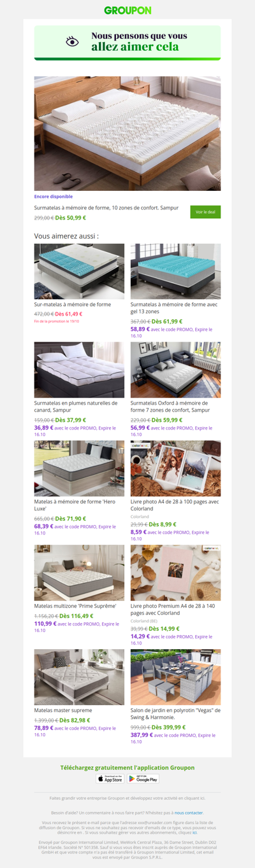Viewport: 255px width, 868px height.
Task: Open 'Sur-matelas à mémoire de forme' thumbnail
Action: tap(79, 271)
